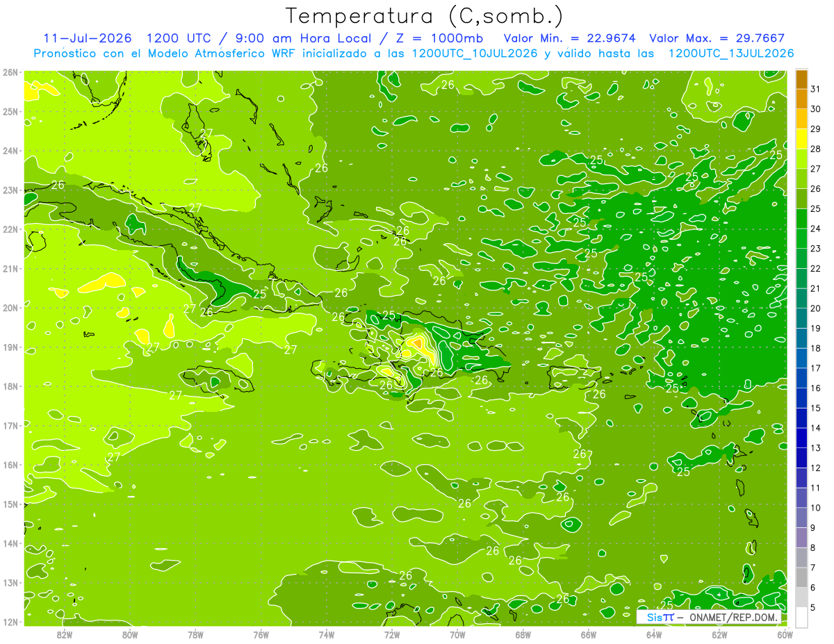The image size is (834, 644).
Task: Click the teal colorbar swatch between 19 and 20
Action: [x=801, y=318]
